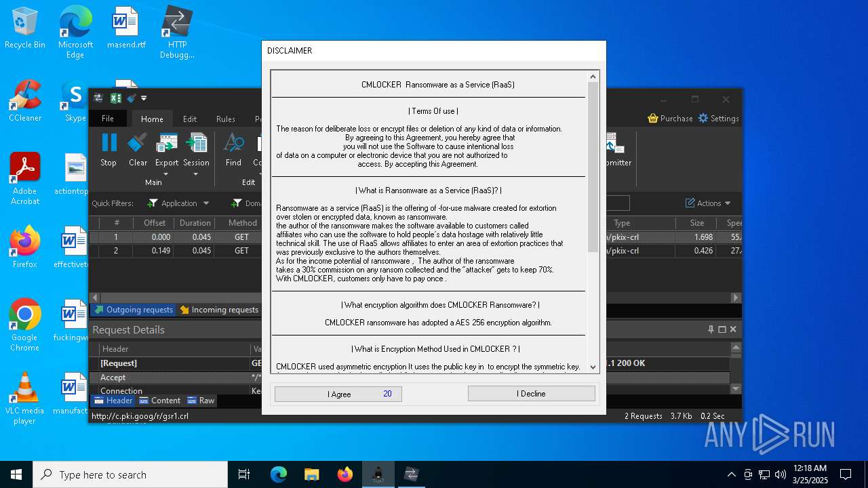The height and width of the screenshot is (488, 868).
Task: Switch to Header tab in Request Details
Action: coord(113,401)
